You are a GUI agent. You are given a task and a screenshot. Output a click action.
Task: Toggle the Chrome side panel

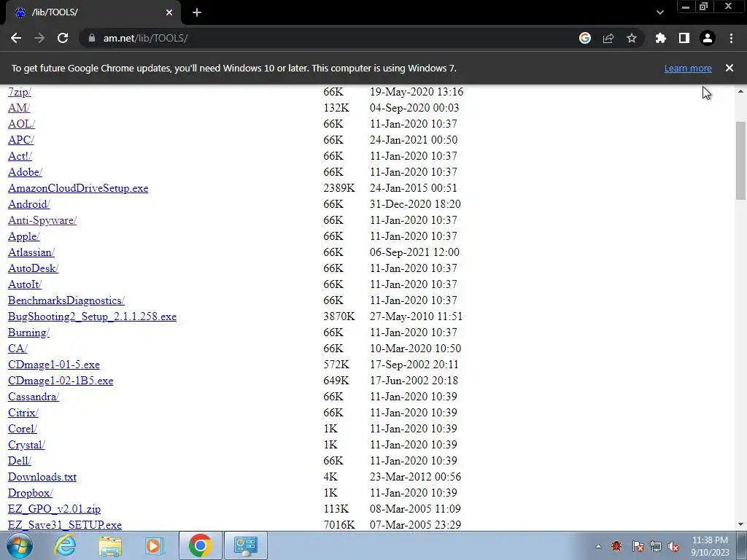point(684,38)
